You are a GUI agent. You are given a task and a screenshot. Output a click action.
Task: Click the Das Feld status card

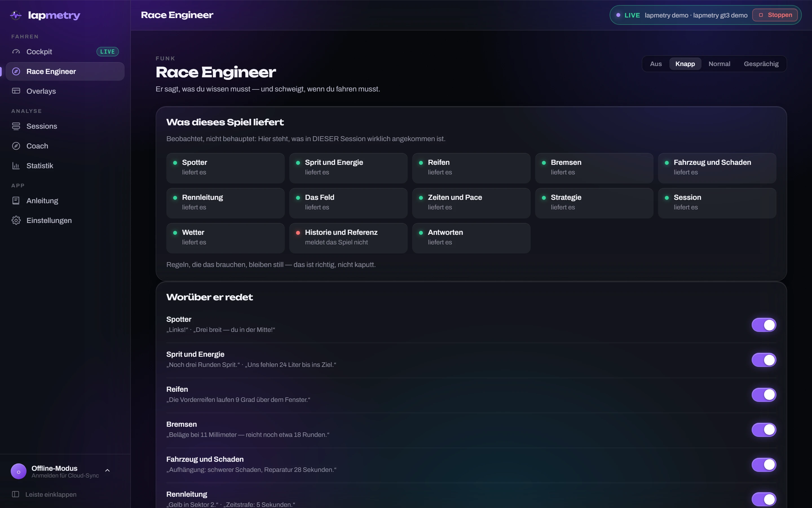(348, 203)
